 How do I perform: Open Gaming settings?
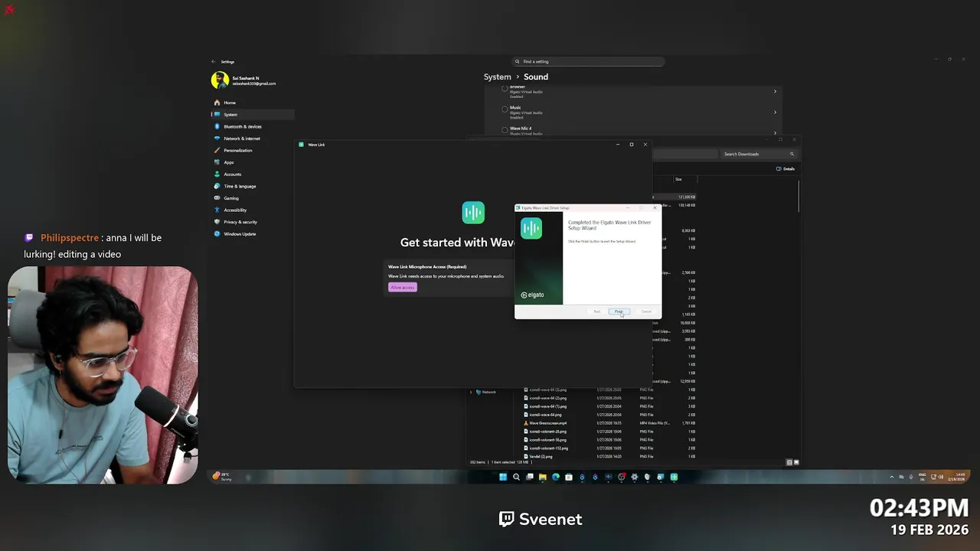pos(253,198)
